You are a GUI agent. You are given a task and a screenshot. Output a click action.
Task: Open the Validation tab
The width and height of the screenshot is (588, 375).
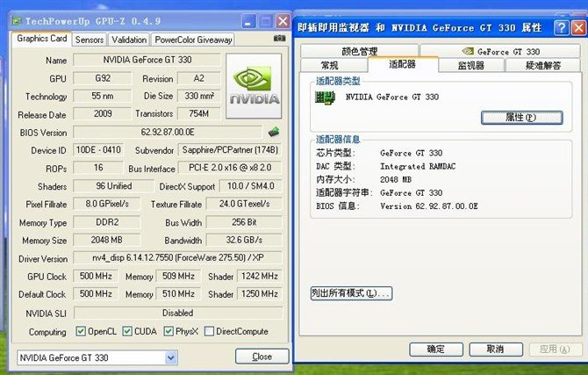[129, 40]
